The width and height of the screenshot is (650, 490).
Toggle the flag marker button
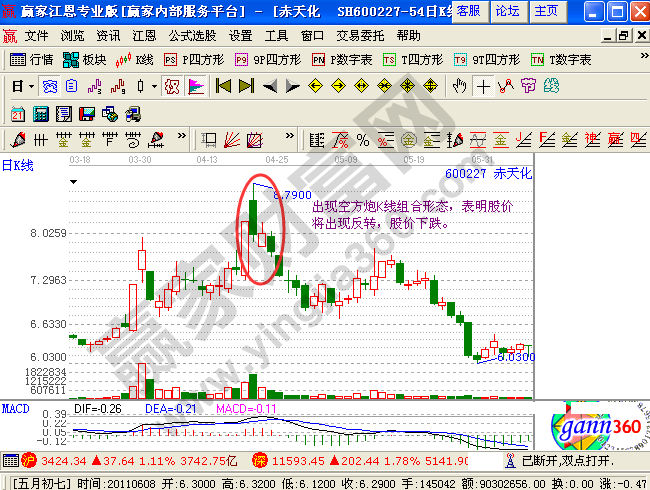pos(196,86)
